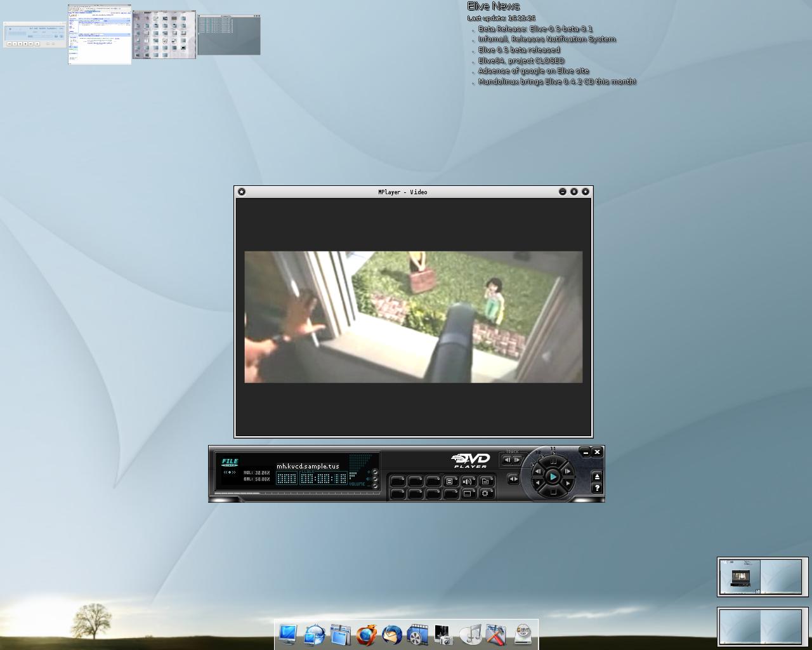
Task: Select the web browser window thumbnail
Action: pyautogui.click(x=100, y=34)
